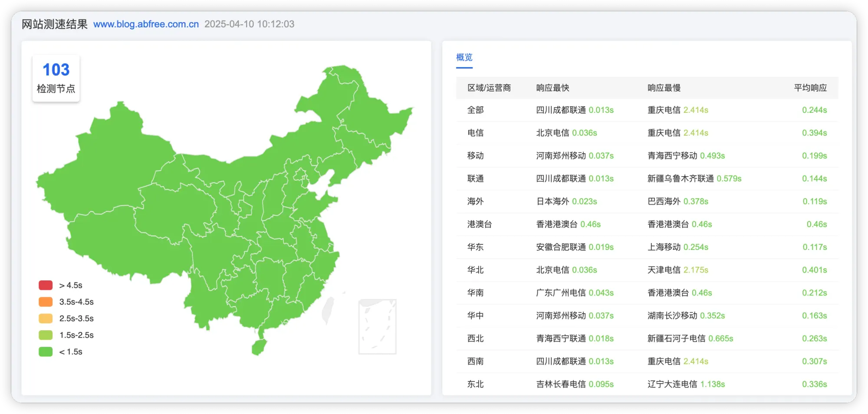Viewport: 868px width, 414px height.
Task: Click the 响应最慢 column header
Action: click(x=664, y=88)
